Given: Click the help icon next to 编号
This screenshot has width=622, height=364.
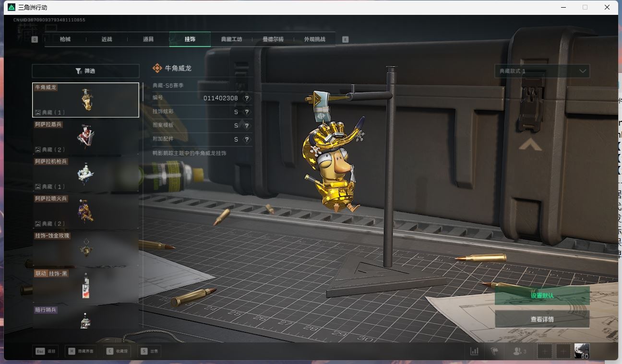Looking at the screenshot, I should pos(247,98).
